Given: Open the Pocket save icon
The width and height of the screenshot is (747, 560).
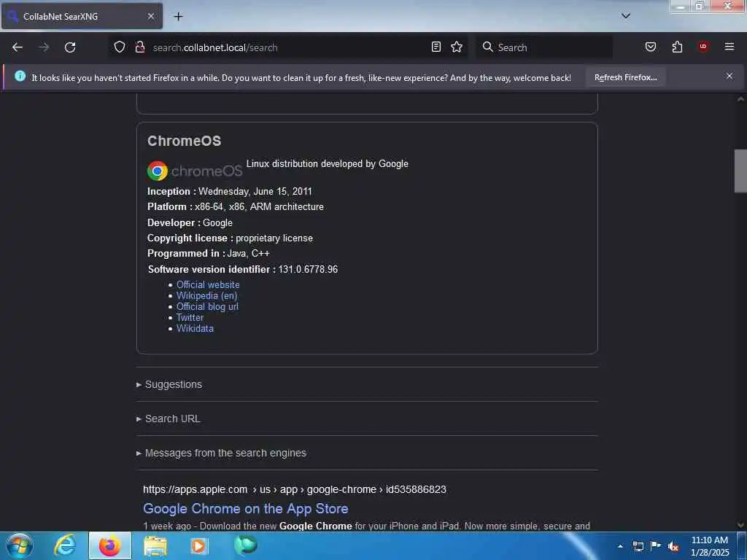Looking at the screenshot, I should [651, 47].
